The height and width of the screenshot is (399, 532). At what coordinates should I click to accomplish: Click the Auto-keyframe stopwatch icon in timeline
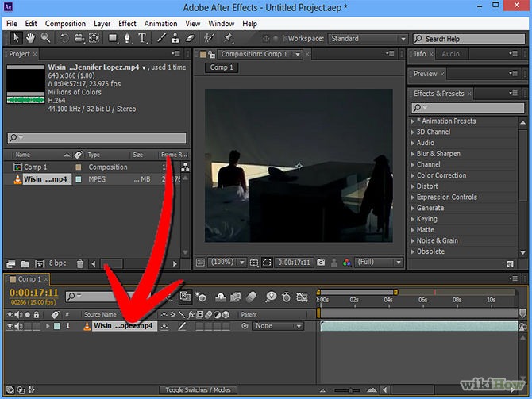(287, 297)
